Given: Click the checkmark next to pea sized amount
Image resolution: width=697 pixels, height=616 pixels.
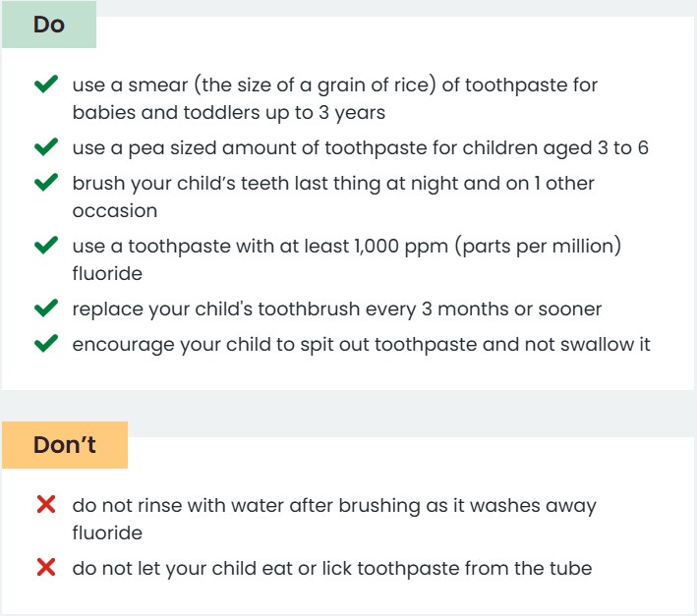Looking at the screenshot, I should point(46,146).
